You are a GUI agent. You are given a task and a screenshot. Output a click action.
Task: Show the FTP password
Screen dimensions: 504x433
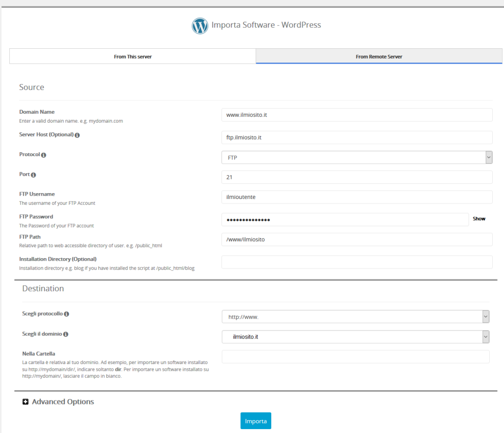point(479,219)
